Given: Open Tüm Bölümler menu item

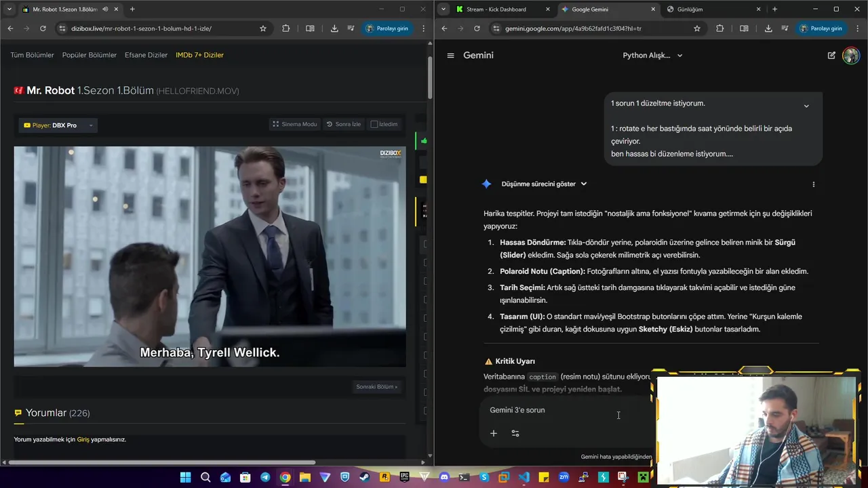Looking at the screenshot, I should (32, 55).
